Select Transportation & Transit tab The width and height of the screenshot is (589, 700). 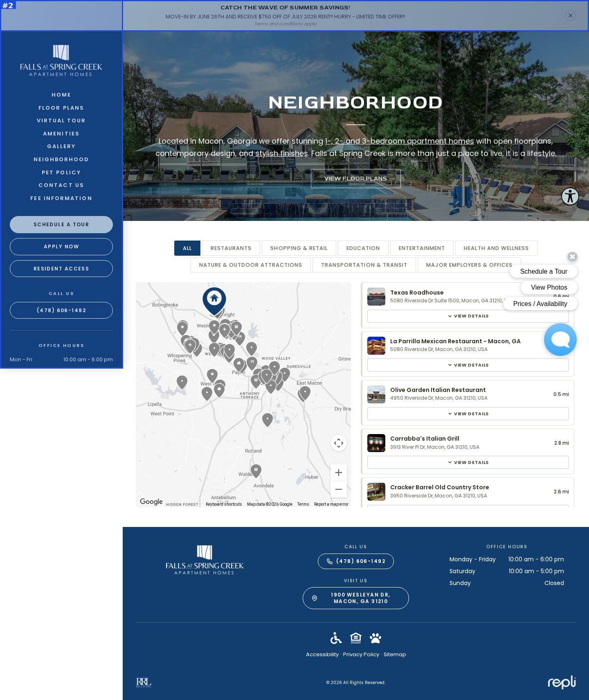(x=364, y=265)
